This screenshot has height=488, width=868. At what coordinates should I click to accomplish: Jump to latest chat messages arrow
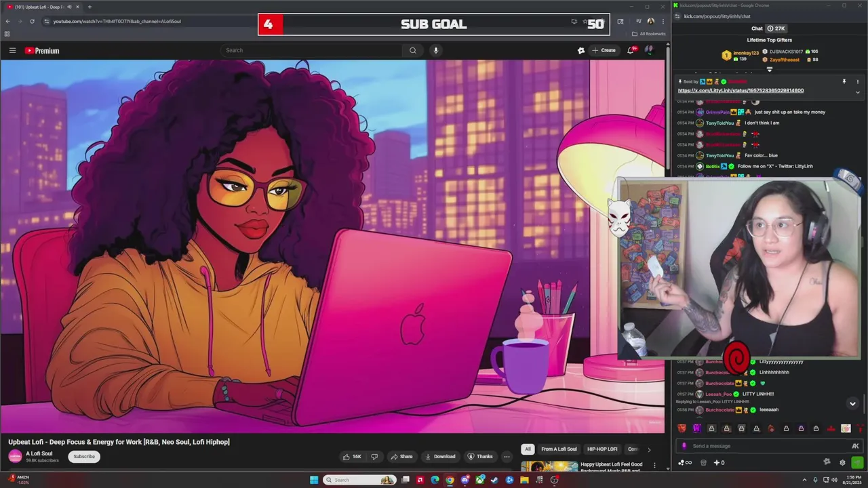pyautogui.click(x=852, y=403)
